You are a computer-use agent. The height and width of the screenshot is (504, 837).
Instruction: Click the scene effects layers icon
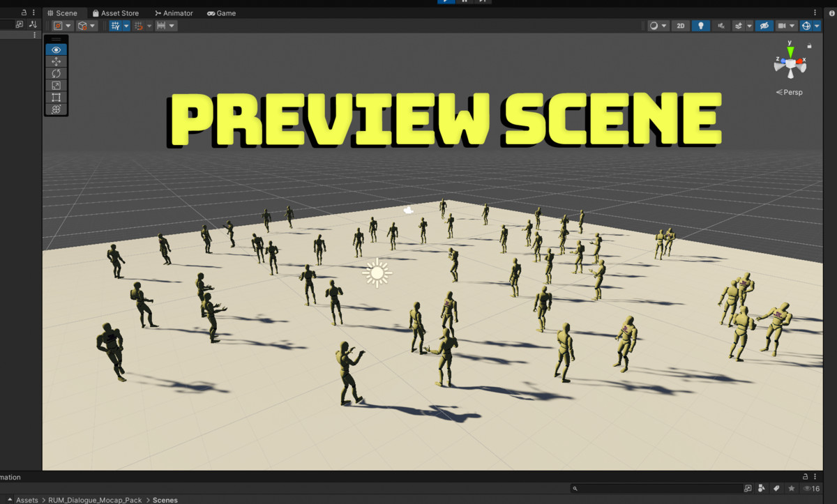click(739, 26)
